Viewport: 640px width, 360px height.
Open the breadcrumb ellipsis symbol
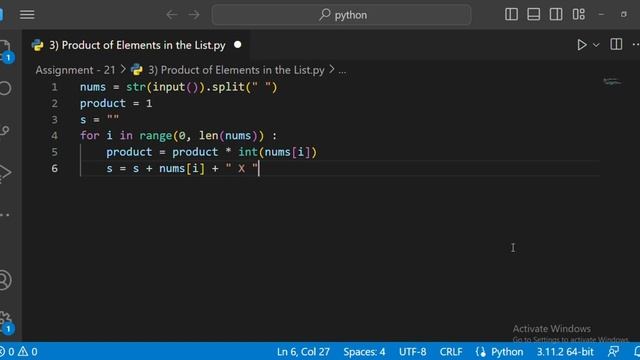point(342,71)
